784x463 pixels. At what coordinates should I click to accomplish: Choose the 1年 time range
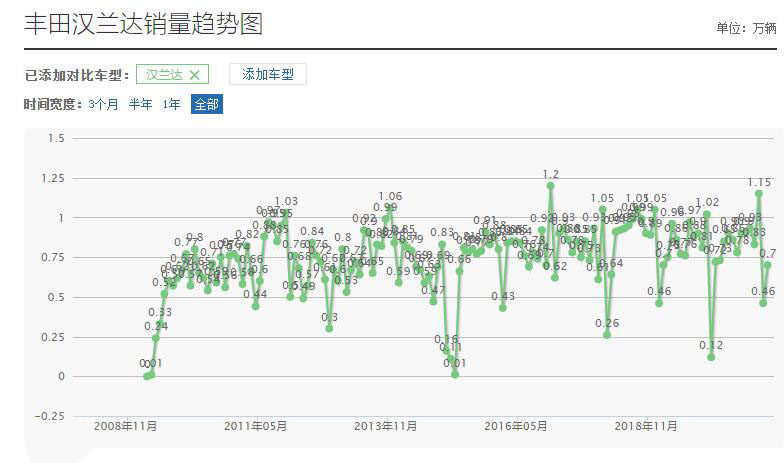pyautogui.click(x=172, y=104)
